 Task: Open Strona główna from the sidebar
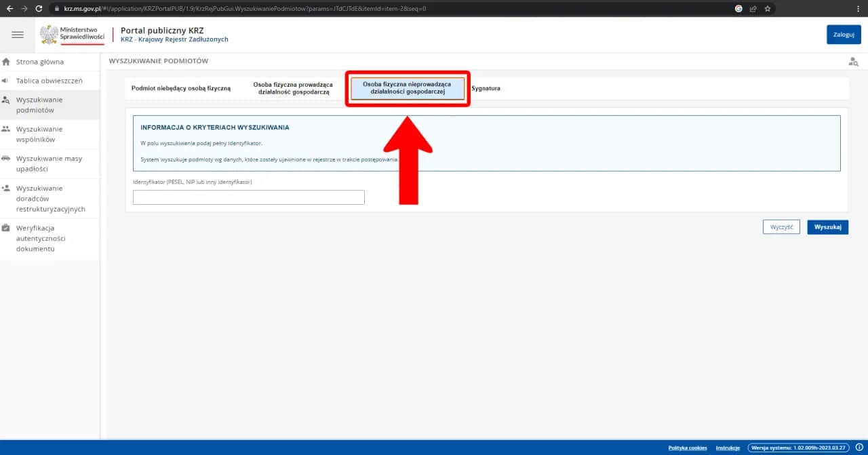point(39,62)
